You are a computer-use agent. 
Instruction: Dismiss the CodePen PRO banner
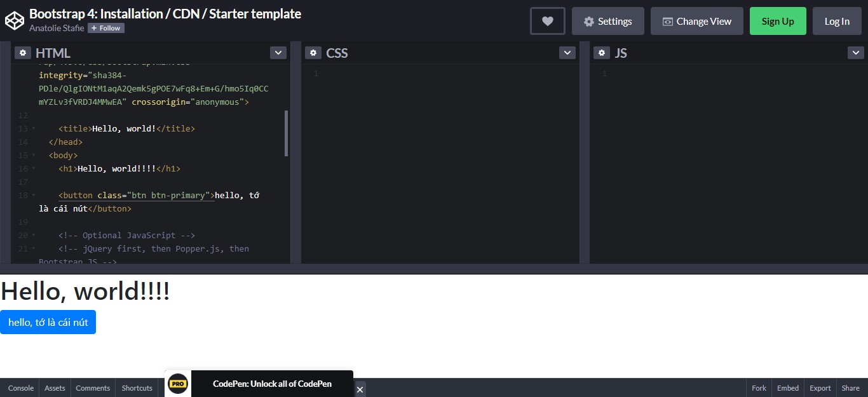point(360,390)
